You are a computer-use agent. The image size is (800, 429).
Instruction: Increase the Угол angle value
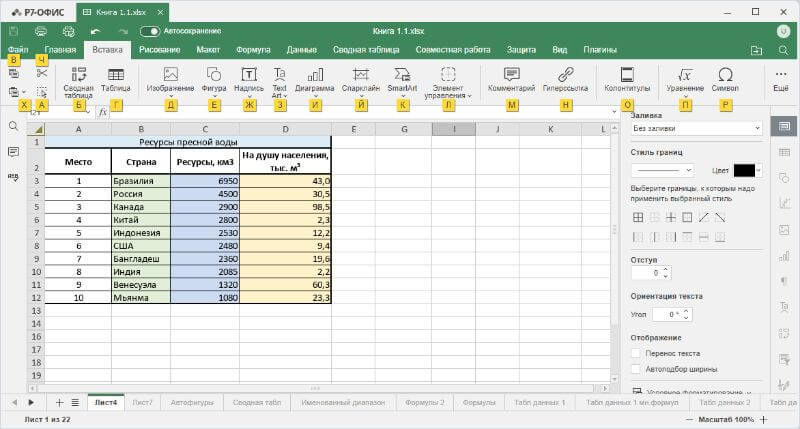pos(686,311)
